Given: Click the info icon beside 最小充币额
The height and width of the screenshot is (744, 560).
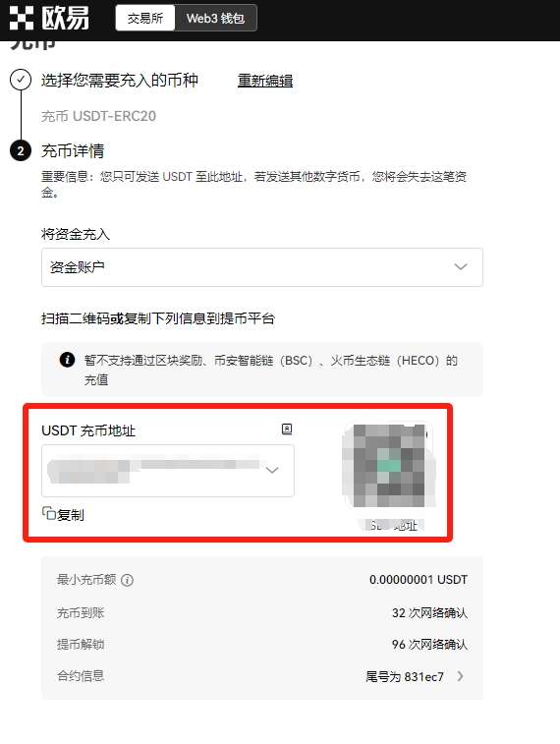Looking at the screenshot, I should point(127,580).
